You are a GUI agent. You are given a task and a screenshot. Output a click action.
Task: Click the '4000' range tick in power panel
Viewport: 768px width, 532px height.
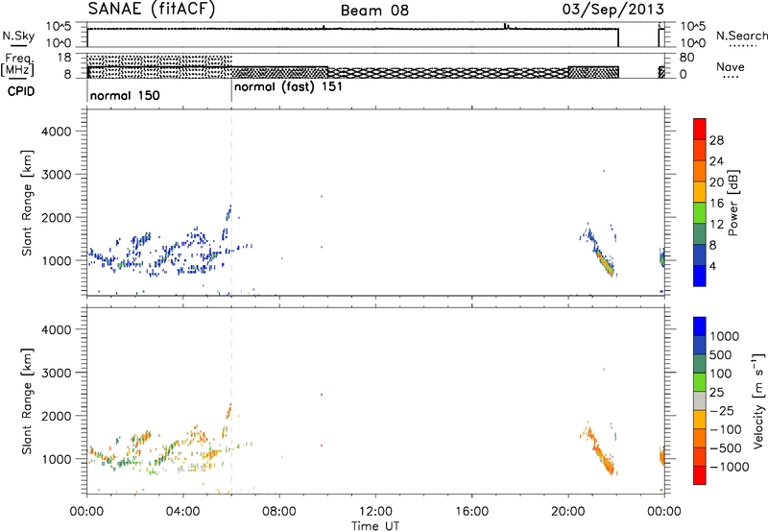coord(56,132)
